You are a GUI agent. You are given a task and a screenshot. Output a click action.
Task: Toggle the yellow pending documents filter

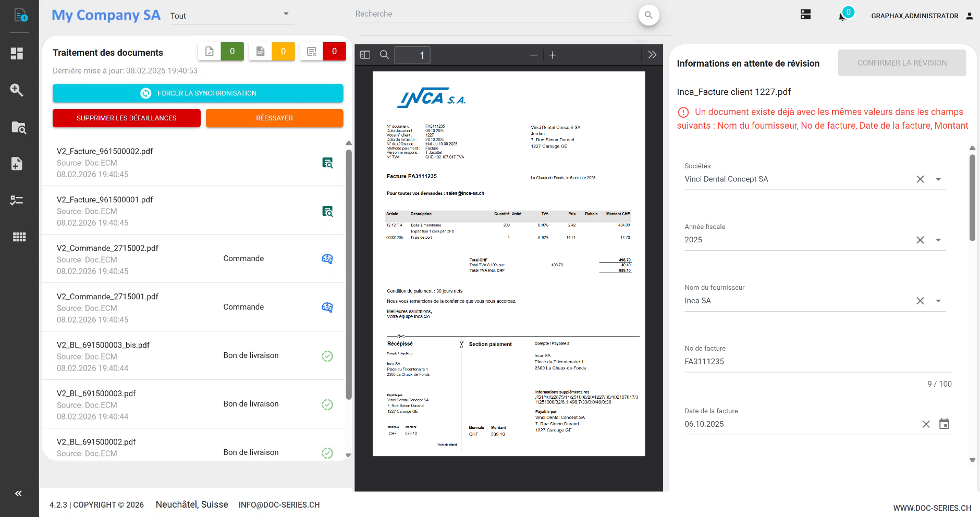point(272,51)
